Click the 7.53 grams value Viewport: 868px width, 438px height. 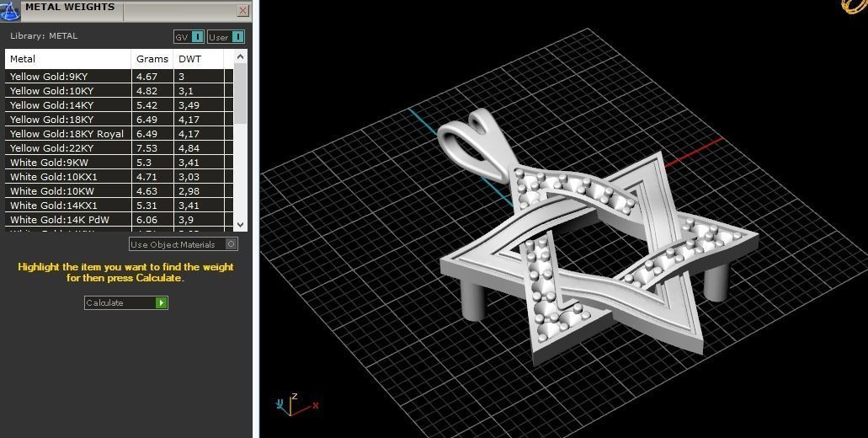(146, 148)
